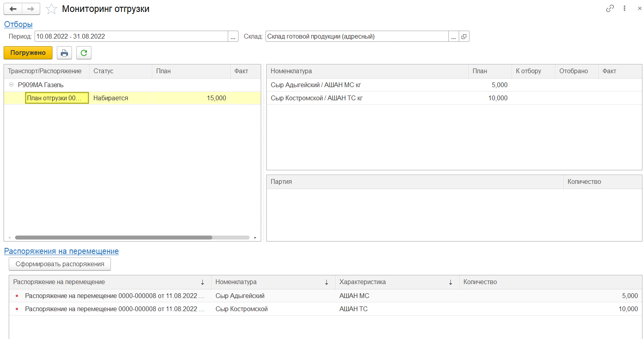Select the Сыр Костромской / АШАН ТС row
Viewport: 644px width, 339px height.
[x=316, y=98]
